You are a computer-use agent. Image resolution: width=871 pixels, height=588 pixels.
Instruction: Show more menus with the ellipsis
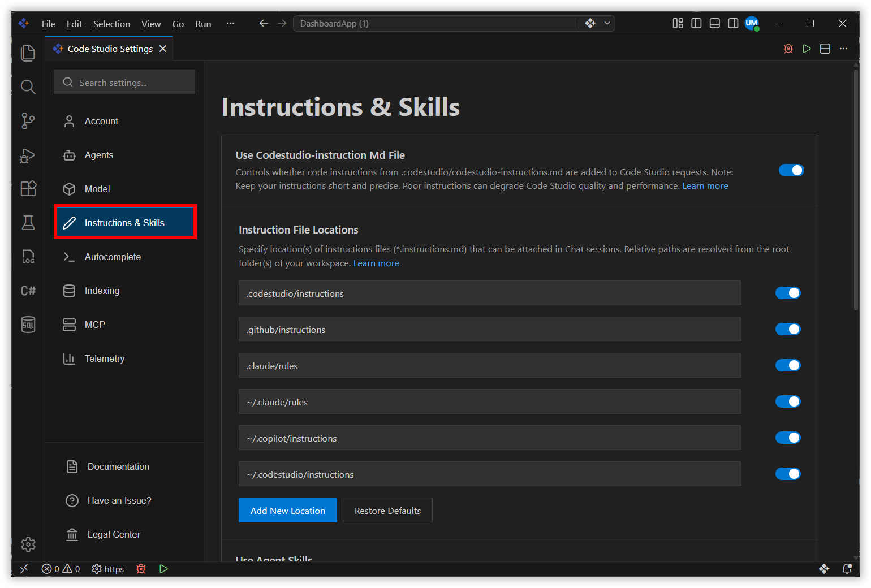click(230, 23)
